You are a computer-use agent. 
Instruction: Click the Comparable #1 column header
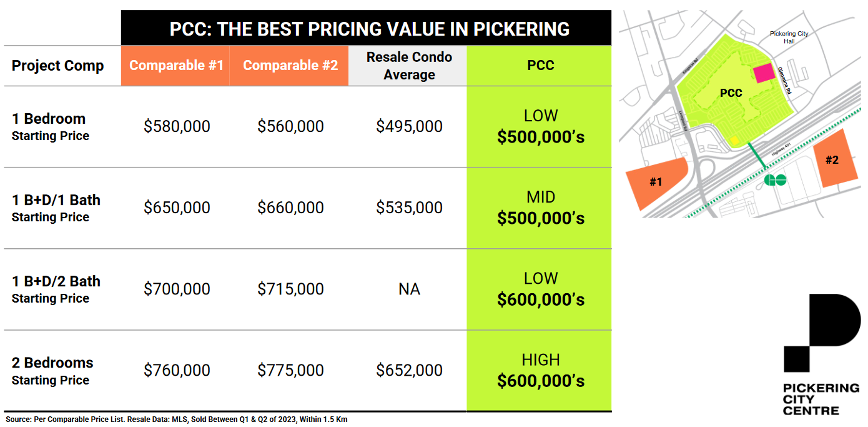coord(176,66)
